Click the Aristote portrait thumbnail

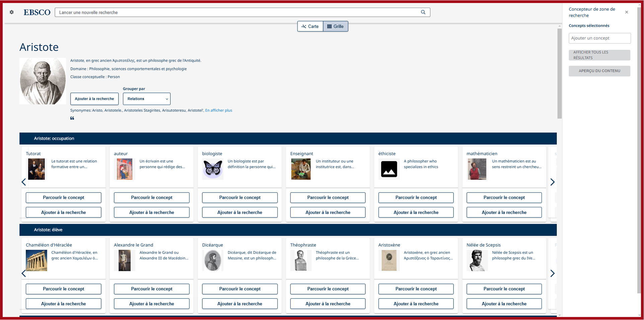point(43,81)
